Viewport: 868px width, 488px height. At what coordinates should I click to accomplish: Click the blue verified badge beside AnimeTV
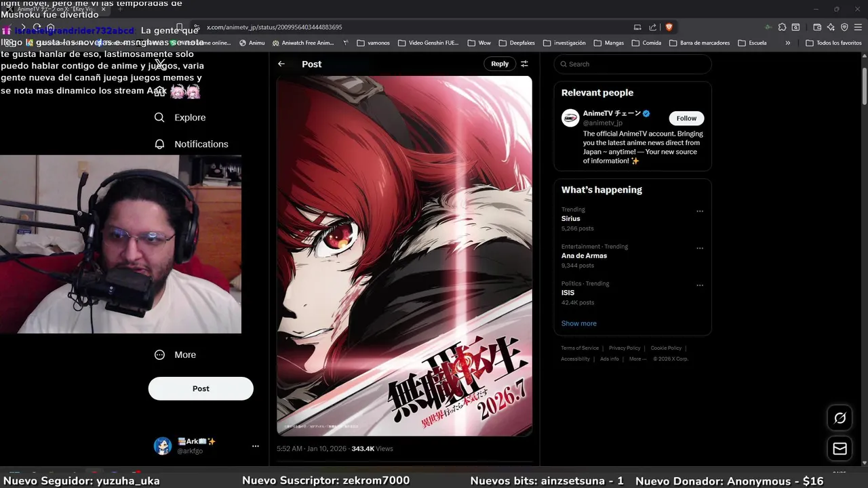[646, 114]
